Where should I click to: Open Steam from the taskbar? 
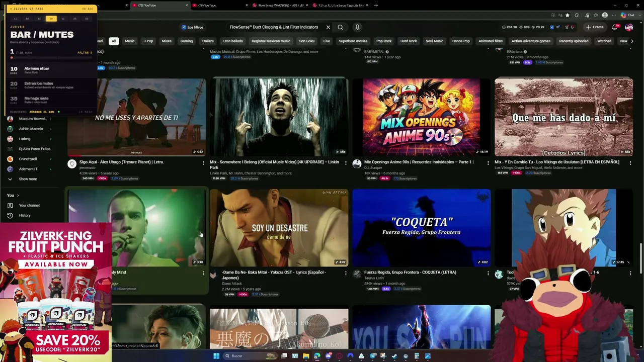coord(394,356)
